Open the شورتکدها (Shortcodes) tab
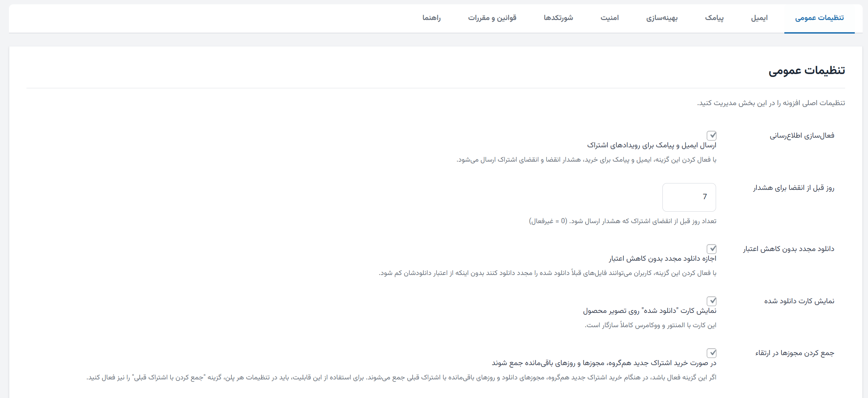Image resolution: width=868 pixels, height=398 pixels. click(x=558, y=18)
